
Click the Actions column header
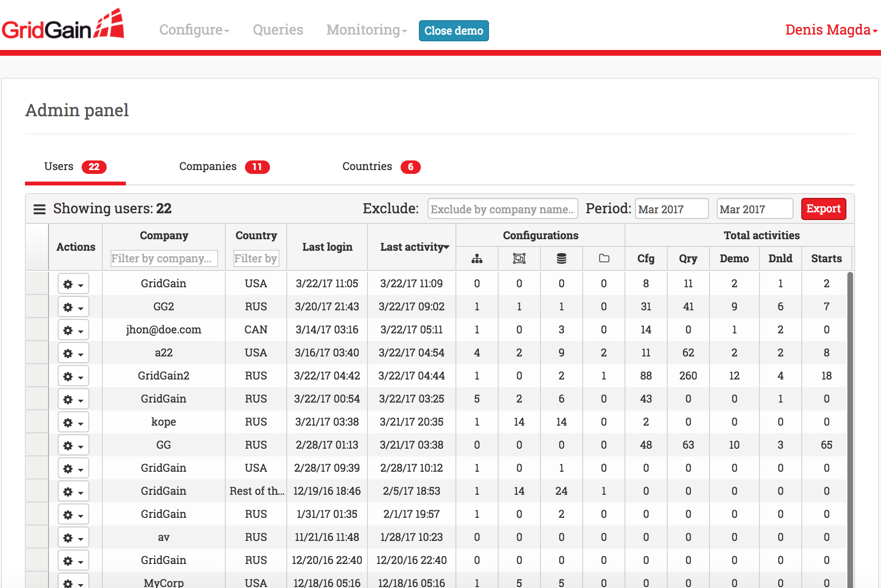[x=76, y=247]
